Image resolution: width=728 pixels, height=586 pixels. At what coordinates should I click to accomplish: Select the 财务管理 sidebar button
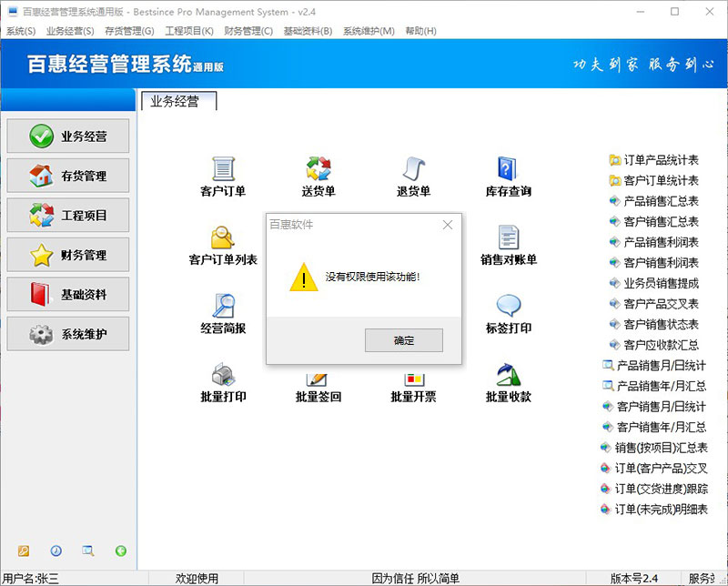point(67,255)
